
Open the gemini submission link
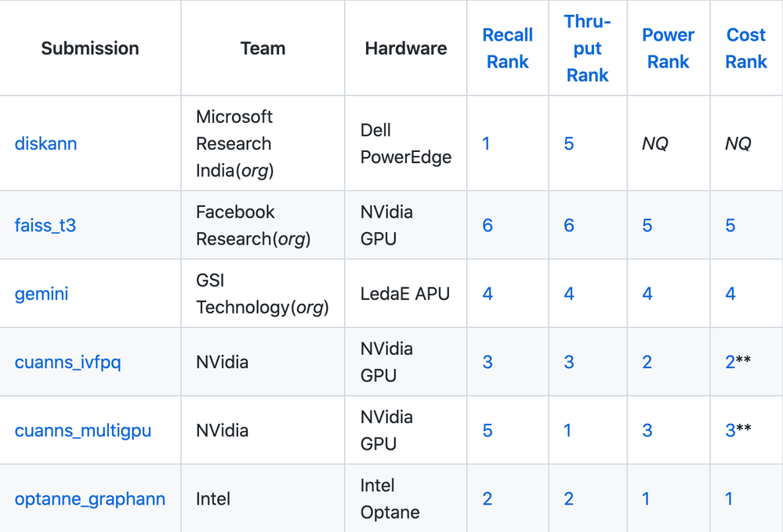point(42,294)
